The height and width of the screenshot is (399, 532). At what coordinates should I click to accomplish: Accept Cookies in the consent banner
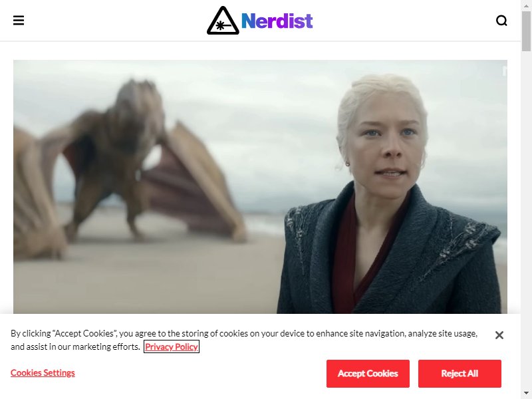[x=368, y=374]
